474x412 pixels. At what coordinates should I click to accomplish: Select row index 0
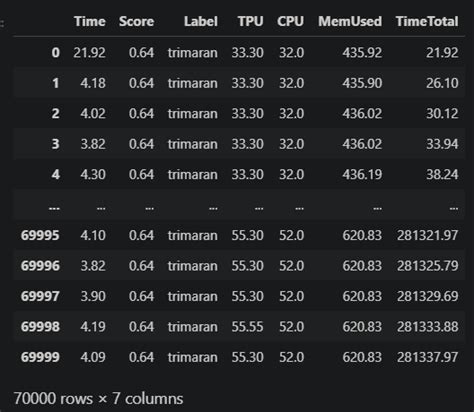coord(56,53)
